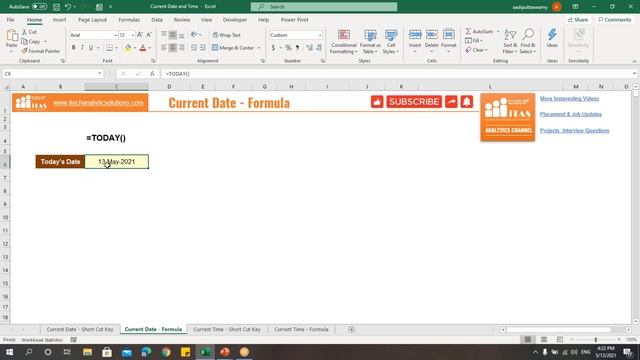Apply comma style

coord(298,48)
